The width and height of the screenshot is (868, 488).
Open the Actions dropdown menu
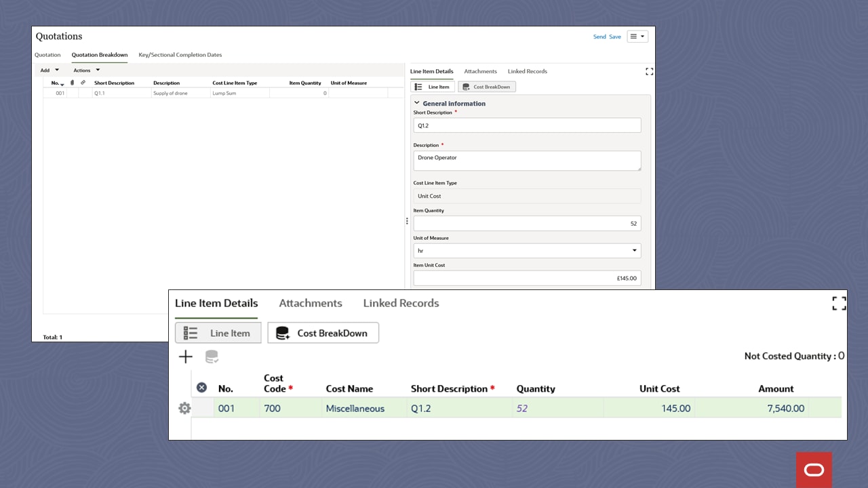click(x=87, y=70)
